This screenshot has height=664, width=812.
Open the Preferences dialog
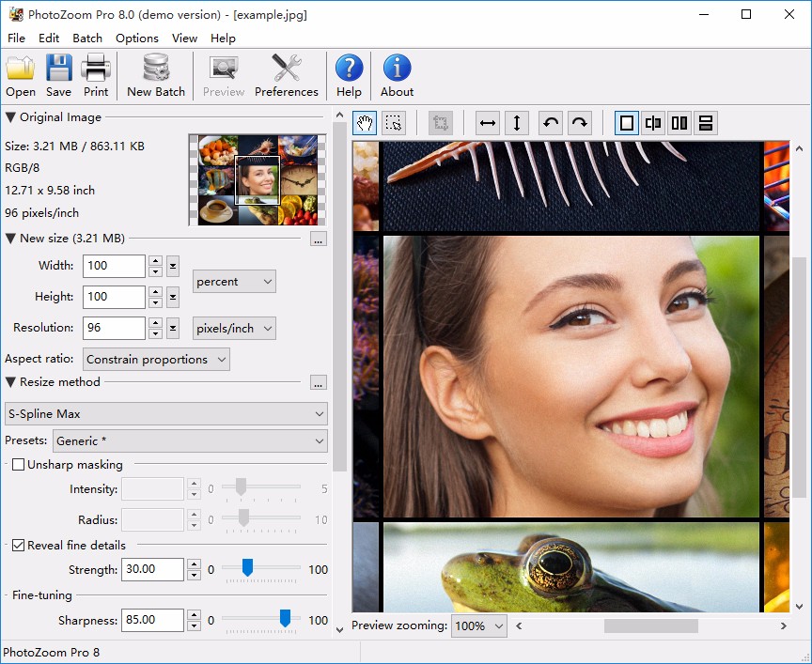pos(287,75)
